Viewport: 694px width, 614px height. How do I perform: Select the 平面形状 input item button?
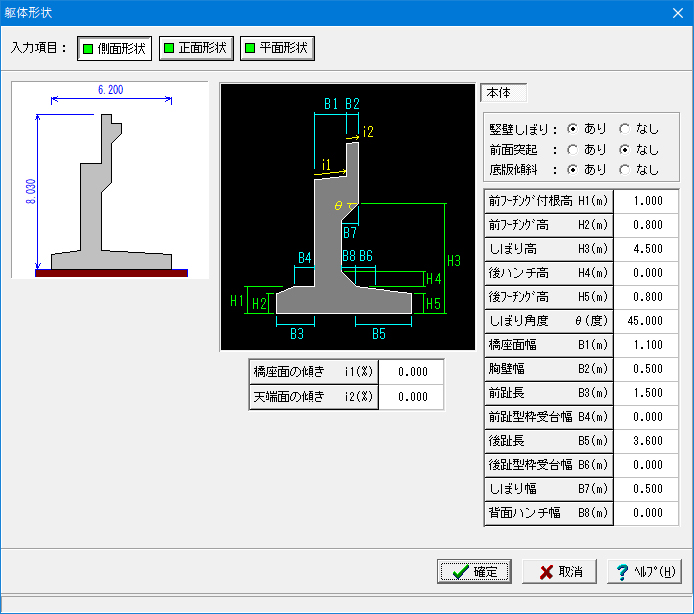pos(277,48)
